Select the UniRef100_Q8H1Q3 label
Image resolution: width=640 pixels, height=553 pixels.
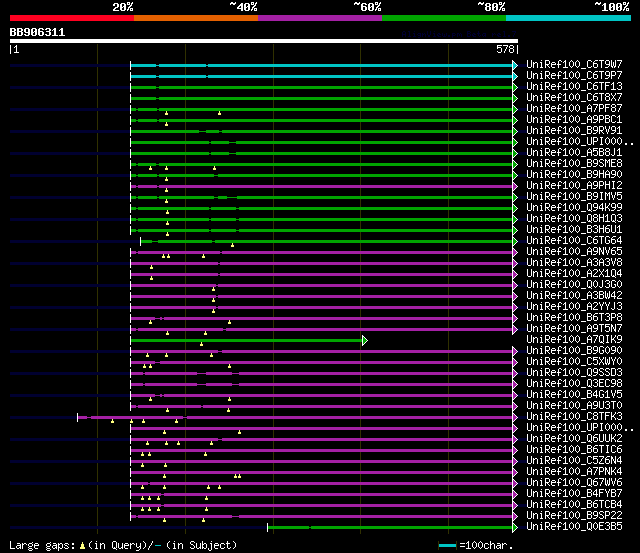[574, 219]
